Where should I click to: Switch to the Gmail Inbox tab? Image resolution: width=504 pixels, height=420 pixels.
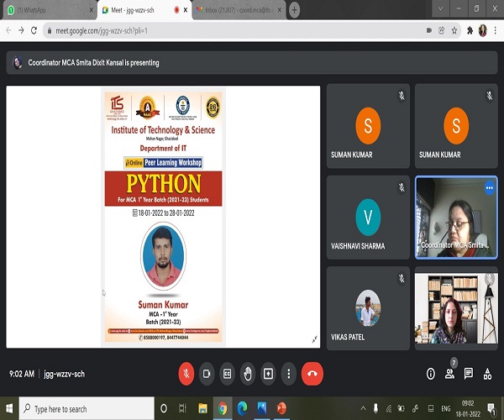point(234,10)
